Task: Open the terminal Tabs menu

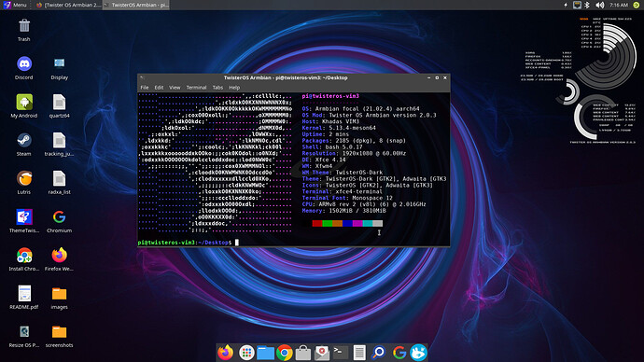Action: (x=217, y=88)
